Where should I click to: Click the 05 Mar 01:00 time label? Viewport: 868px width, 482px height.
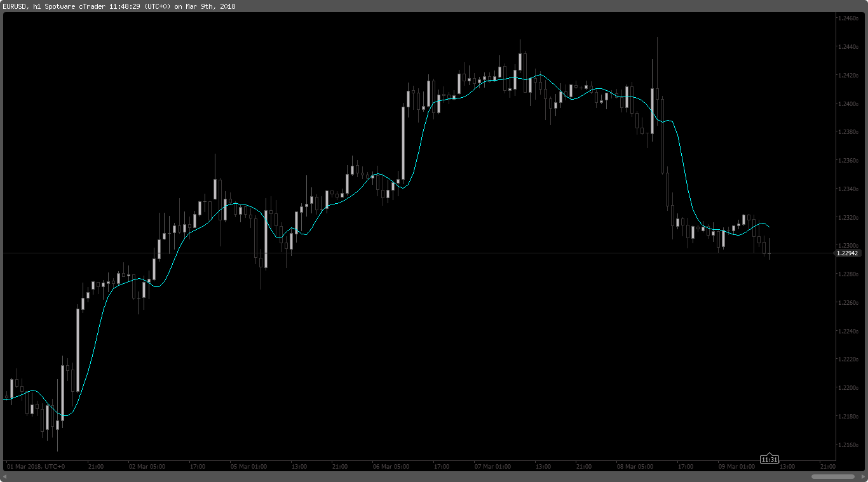(x=248, y=467)
